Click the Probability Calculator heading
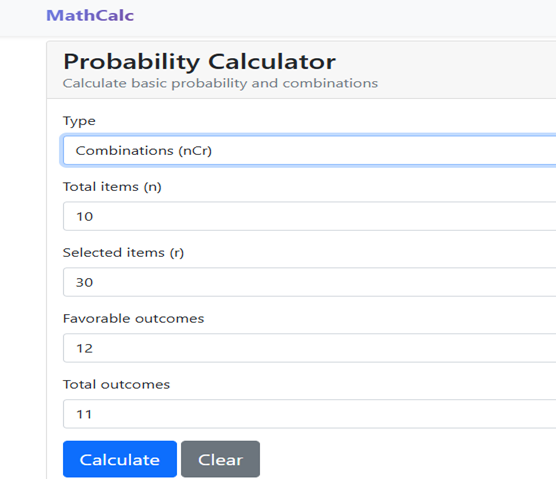Viewport: 556px width, 479px height. (x=199, y=62)
